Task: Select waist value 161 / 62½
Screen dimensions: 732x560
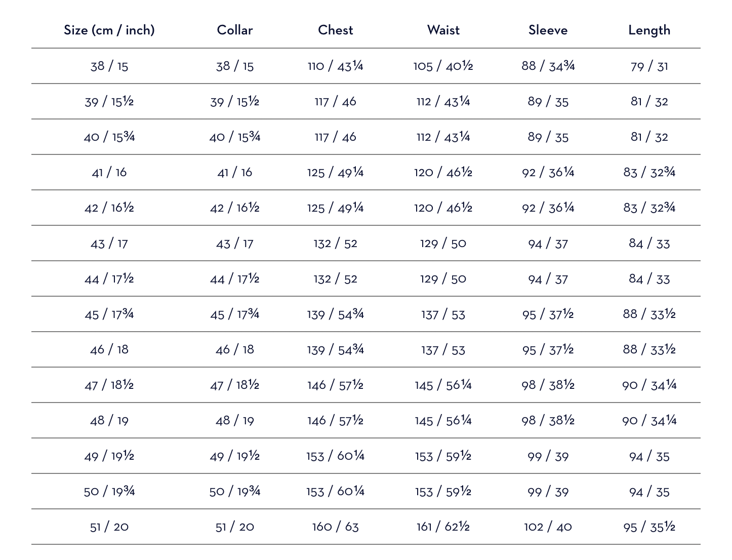Action: [443, 527]
